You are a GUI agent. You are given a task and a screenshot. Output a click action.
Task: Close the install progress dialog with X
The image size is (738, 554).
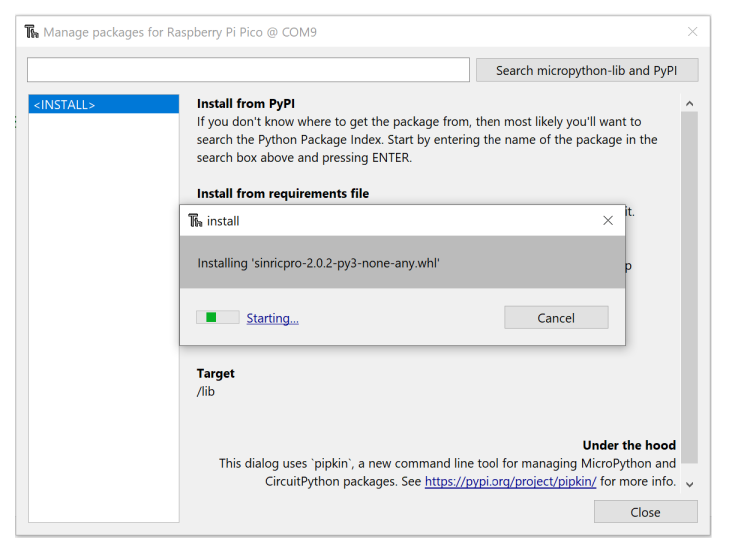608,220
